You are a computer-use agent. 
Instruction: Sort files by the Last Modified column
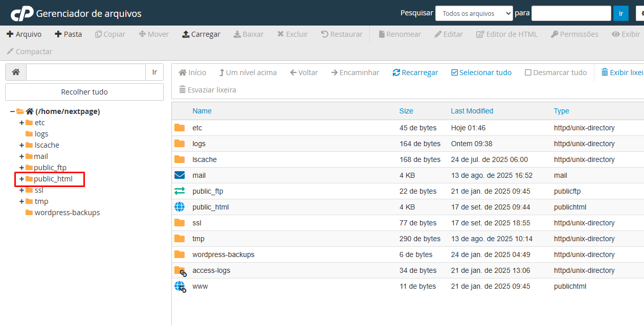tap(472, 111)
